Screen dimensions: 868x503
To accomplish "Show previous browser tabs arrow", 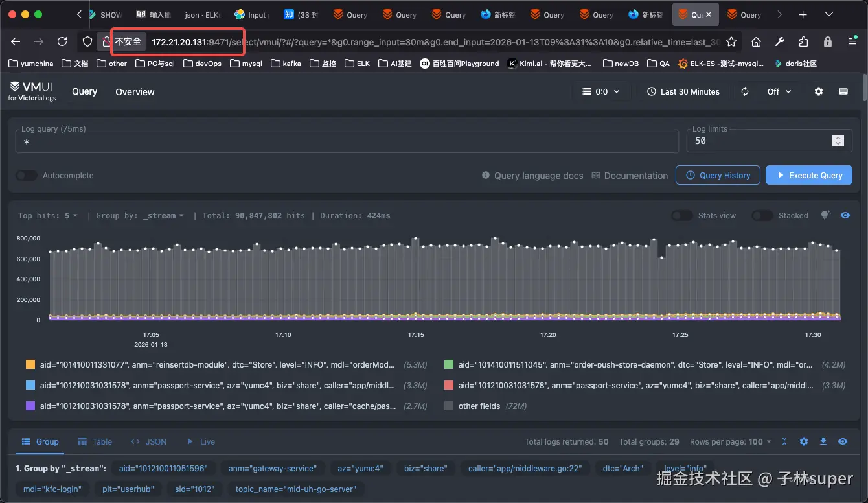I will point(79,14).
